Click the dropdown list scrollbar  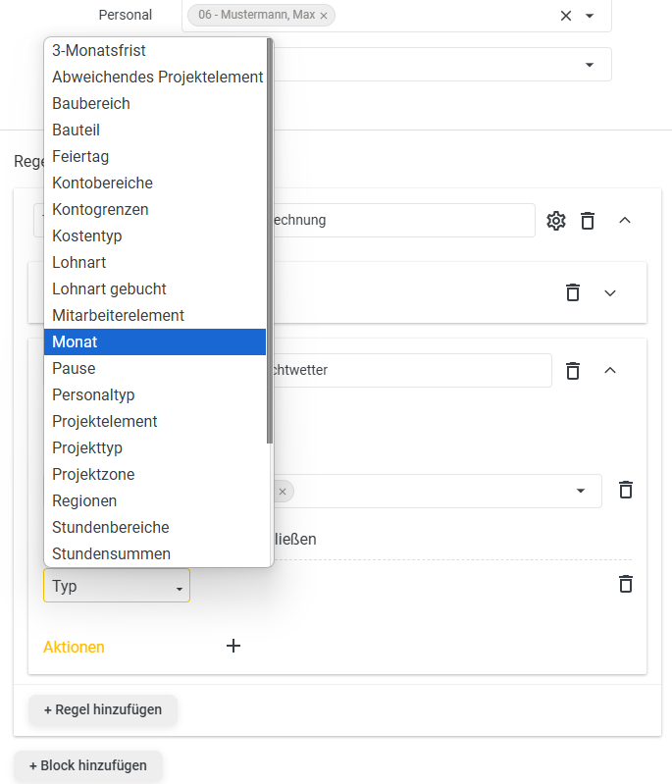270,241
